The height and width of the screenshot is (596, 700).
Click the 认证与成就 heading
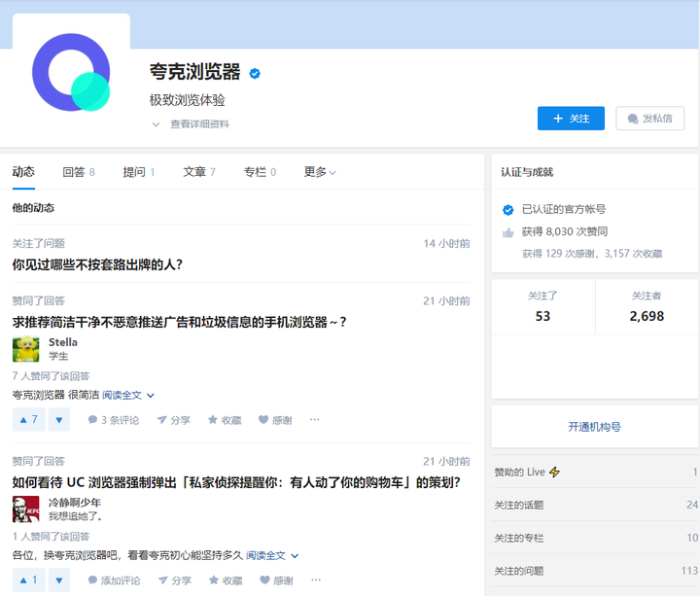[527, 172]
